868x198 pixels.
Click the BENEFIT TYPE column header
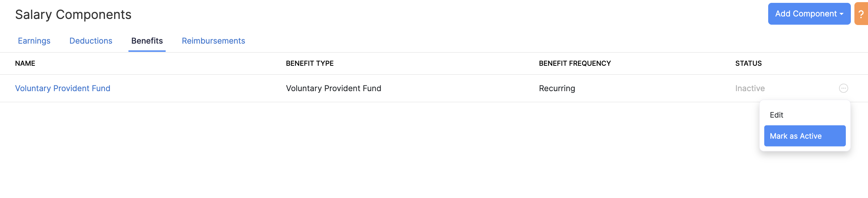coord(309,64)
